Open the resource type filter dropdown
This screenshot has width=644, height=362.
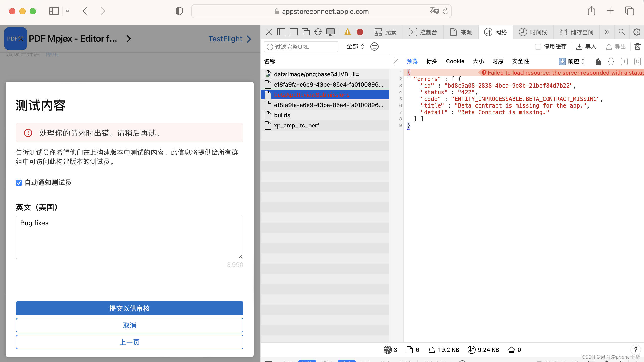(x=355, y=47)
